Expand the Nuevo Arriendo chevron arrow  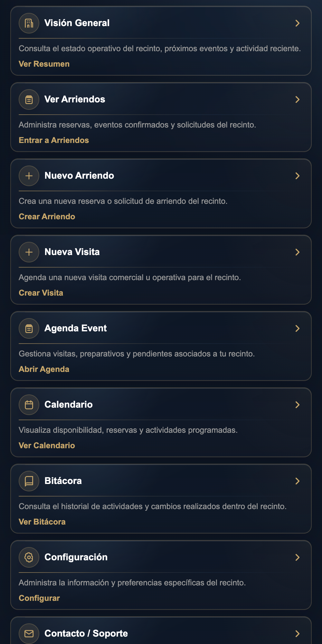point(298,176)
